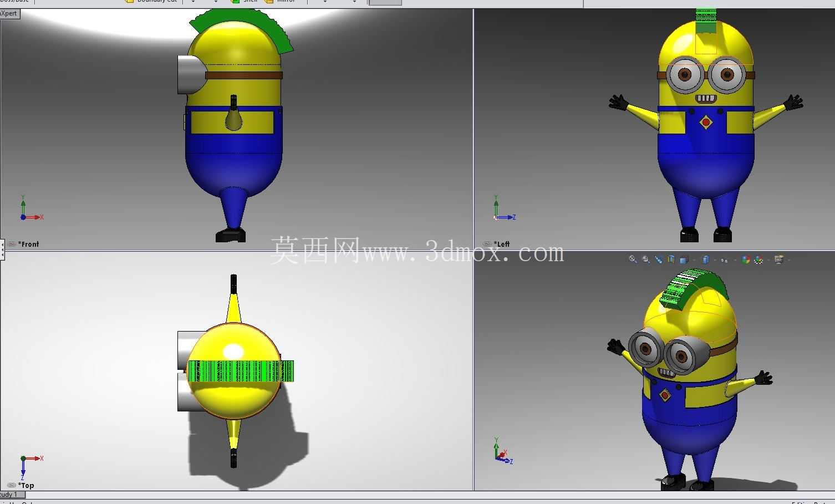Image resolution: width=835 pixels, height=504 pixels.
Task: Open the Motion Study 1 tab
Action: (x=12, y=494)
